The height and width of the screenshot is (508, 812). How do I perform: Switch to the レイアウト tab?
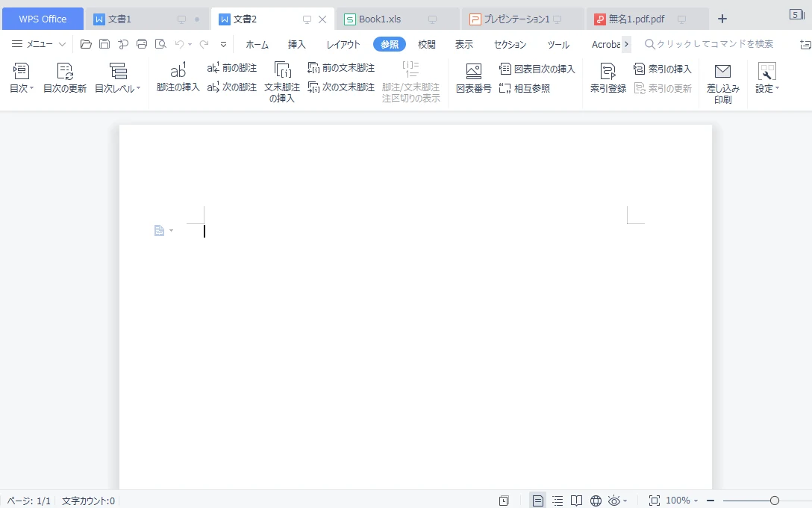click(343, 45)
